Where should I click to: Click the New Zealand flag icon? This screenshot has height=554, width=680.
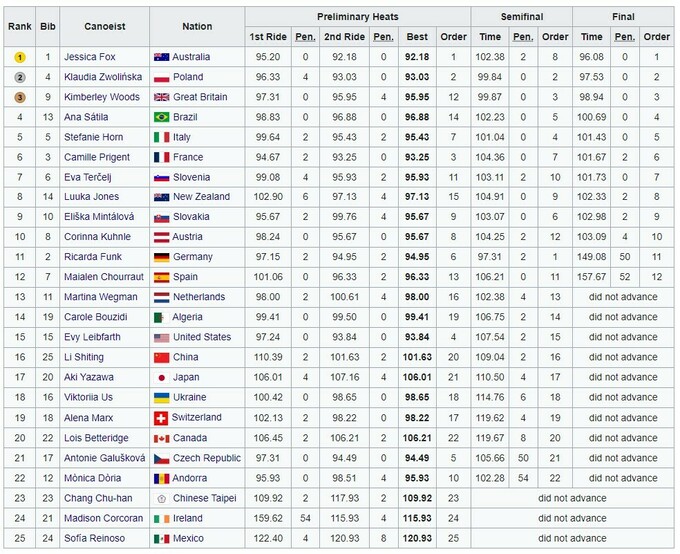coord(161,197)
